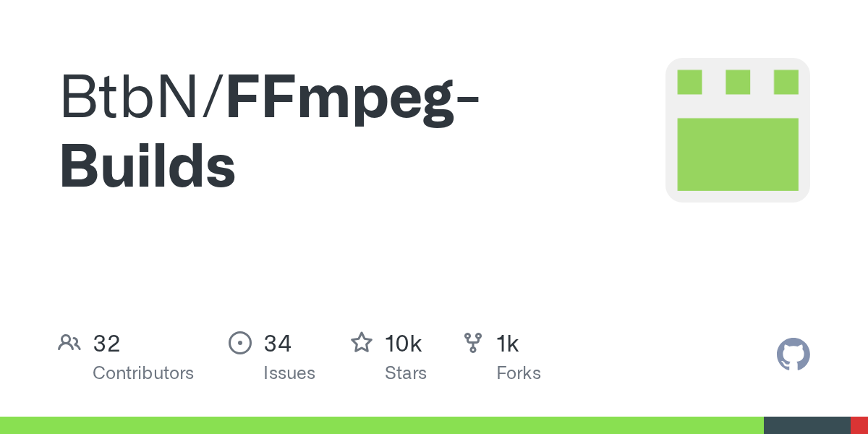Click the Stars star icon
868x434 pixels.
pos(361,343)
